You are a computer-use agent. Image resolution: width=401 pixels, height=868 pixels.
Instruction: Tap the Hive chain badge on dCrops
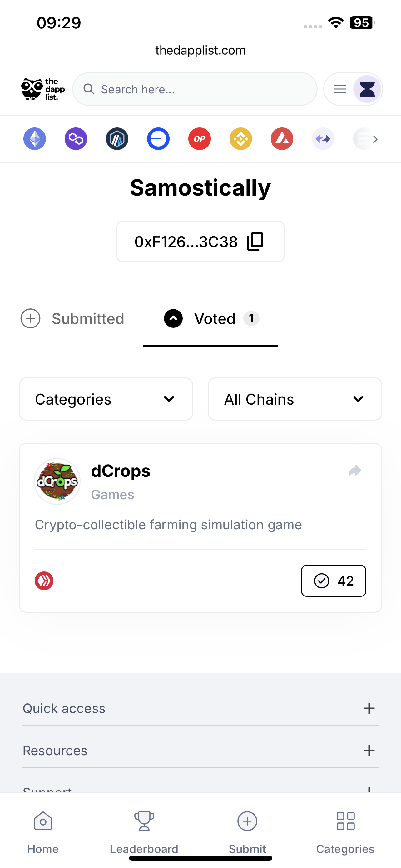coord(44,581)
